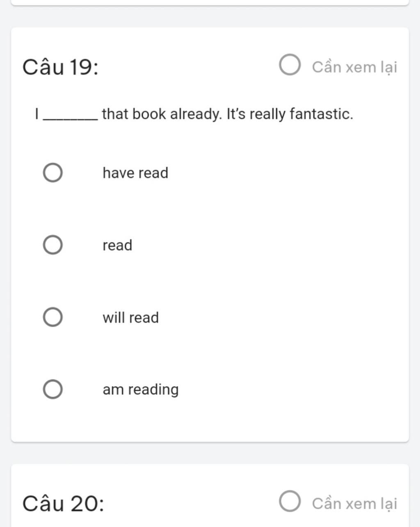420x527 pixels.
Task: Mark "am reading" radio button as answer
Action: 53,389
